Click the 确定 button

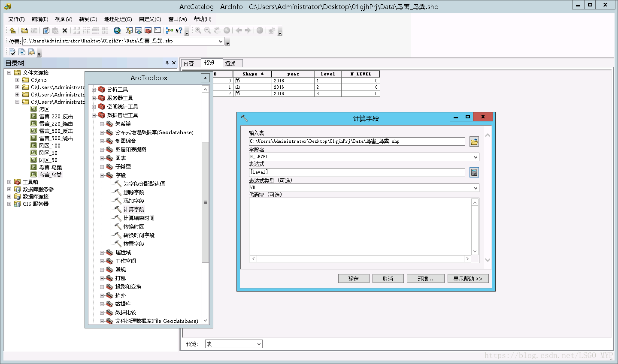pyautogui.click(x=354, y=279)
